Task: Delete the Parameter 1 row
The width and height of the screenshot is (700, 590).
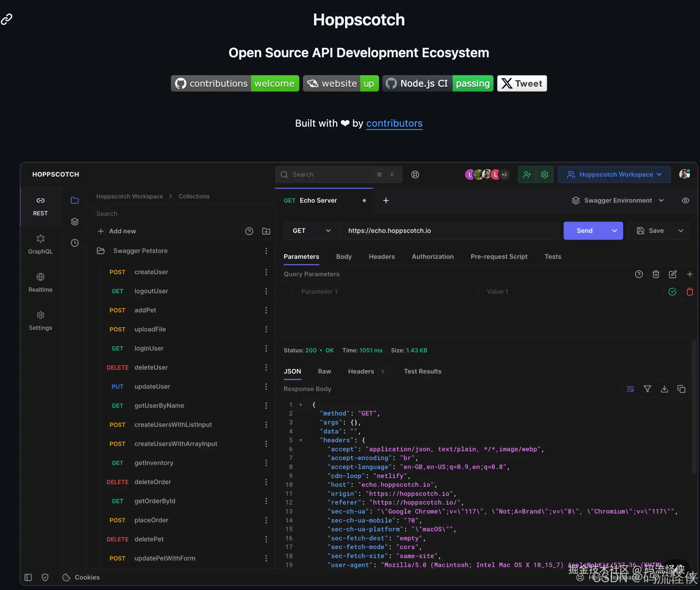Action: (x=690, y=292)
